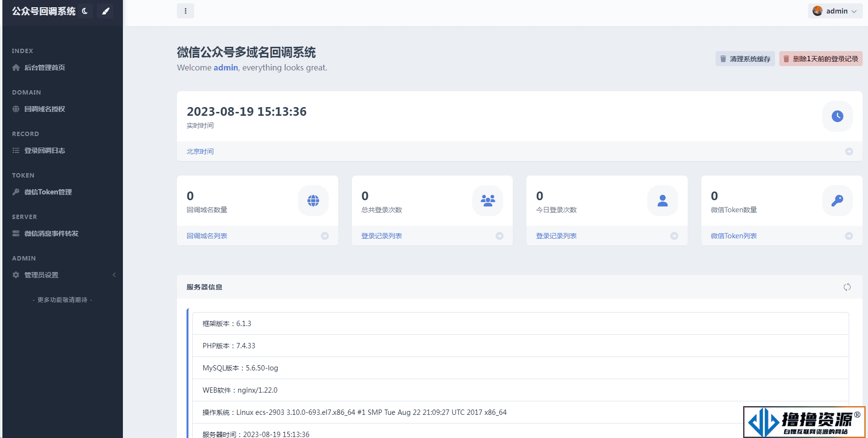Click the admin link in welcome text
Image resolution: width=868 pixels, height=438 pixels.
click(x=226, y=68)
